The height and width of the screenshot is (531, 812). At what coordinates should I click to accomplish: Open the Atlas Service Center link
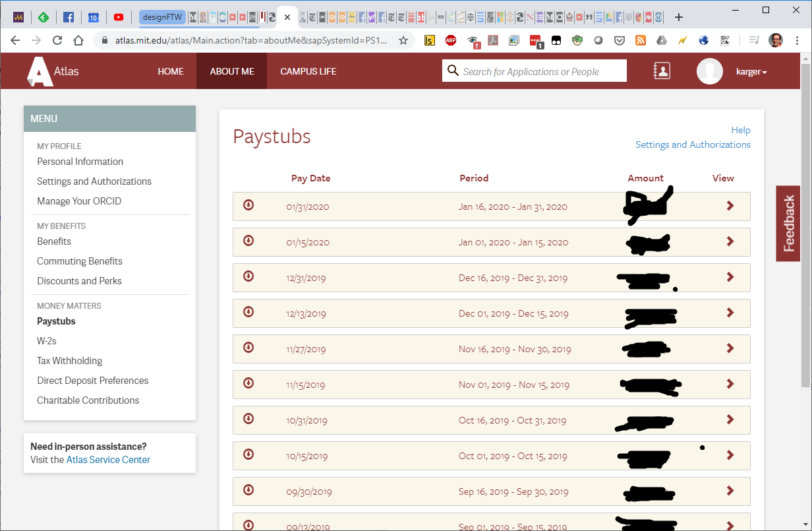pyautogui.click(x=108, y=460)
